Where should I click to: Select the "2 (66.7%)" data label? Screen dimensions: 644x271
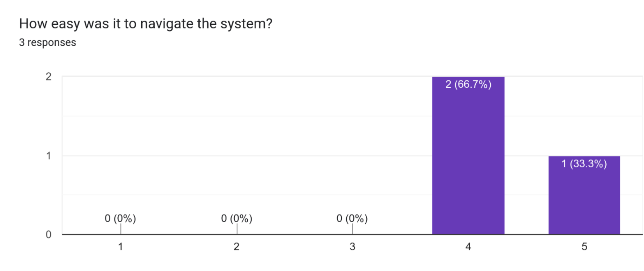(x=468, y=84)
